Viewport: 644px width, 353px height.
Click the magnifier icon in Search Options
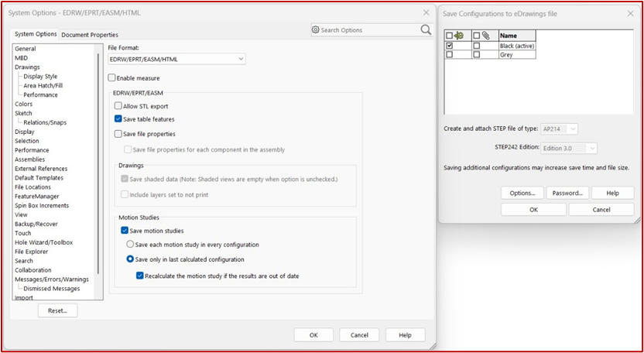[x=425, y=30]
